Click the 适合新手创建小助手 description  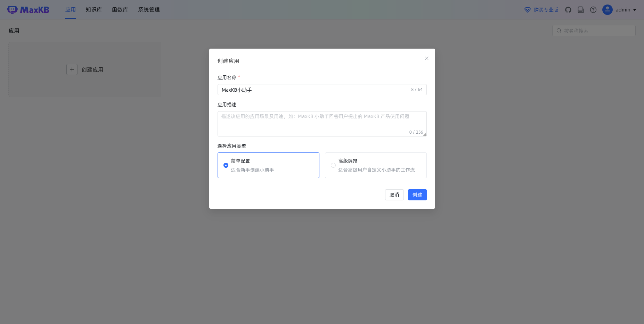click(252, 170)
